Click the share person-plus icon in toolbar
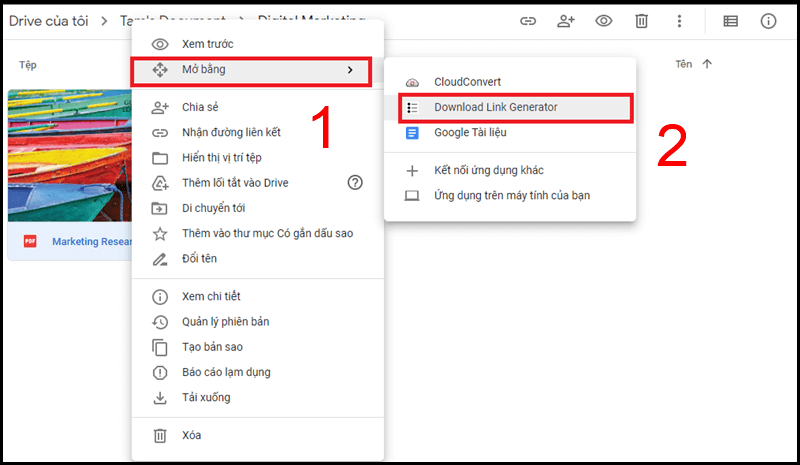800x465 pixels. (565, 21)
